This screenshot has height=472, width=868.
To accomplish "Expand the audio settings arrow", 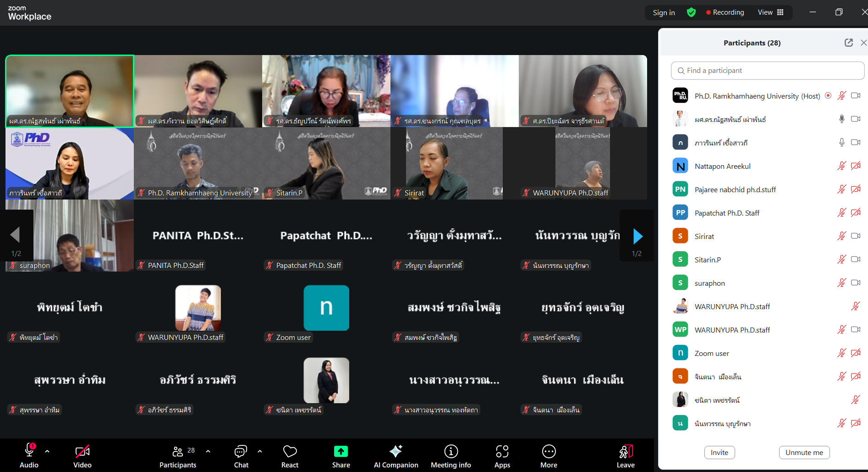I will point(47,451).
